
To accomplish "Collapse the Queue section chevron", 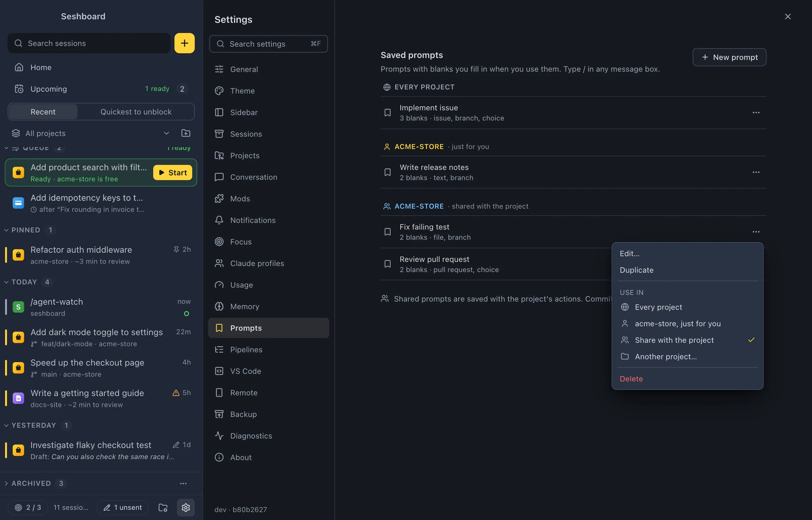I will [x=6, y=148].
